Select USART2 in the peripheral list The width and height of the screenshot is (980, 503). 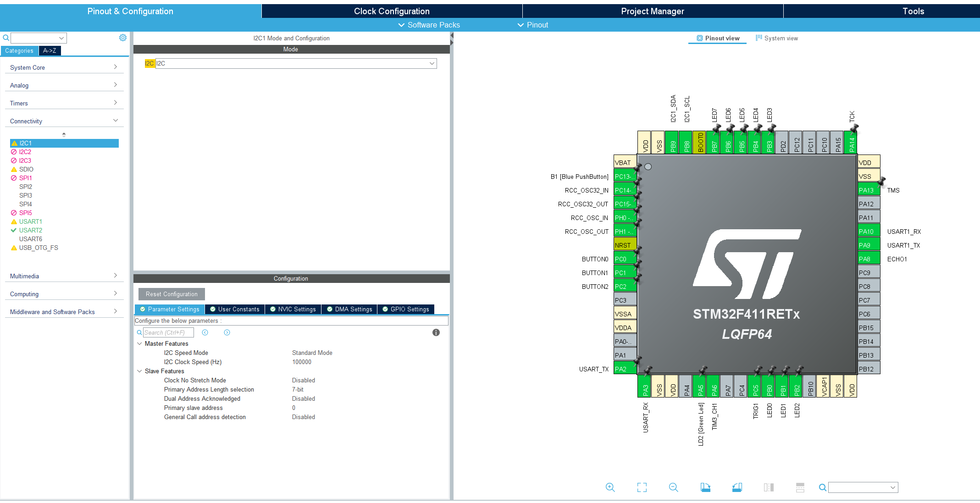click(x=31, y=230)
